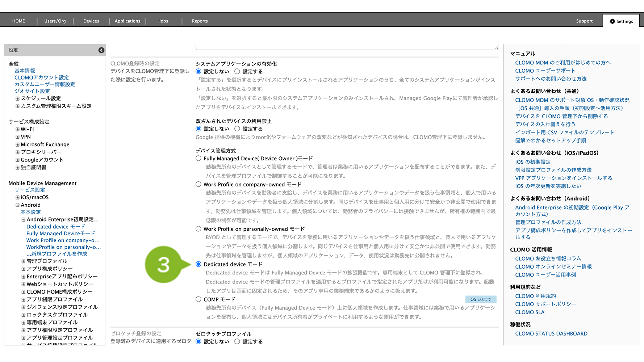
Task: Expand the VPN tree node plus icon
Action: pyautogui.click(x=17, y=137)
